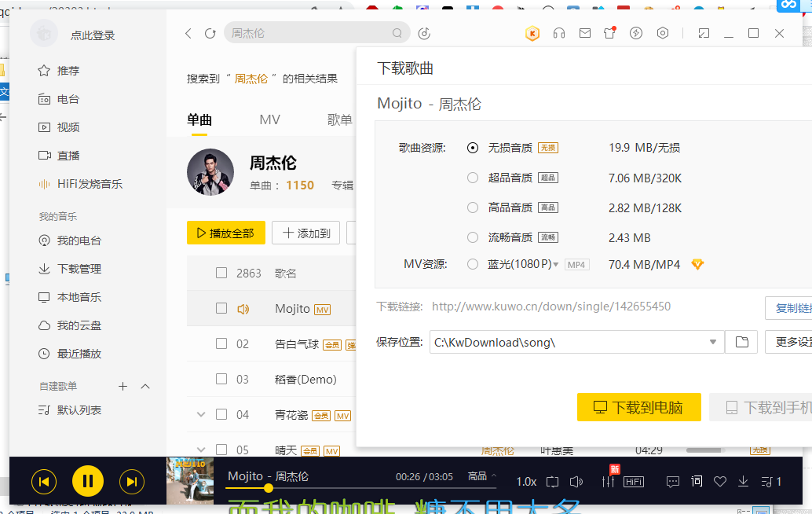812x514 pixels.
Task: Click the 添加到 button
Action: pyautogui.click(x=305, y=233)
